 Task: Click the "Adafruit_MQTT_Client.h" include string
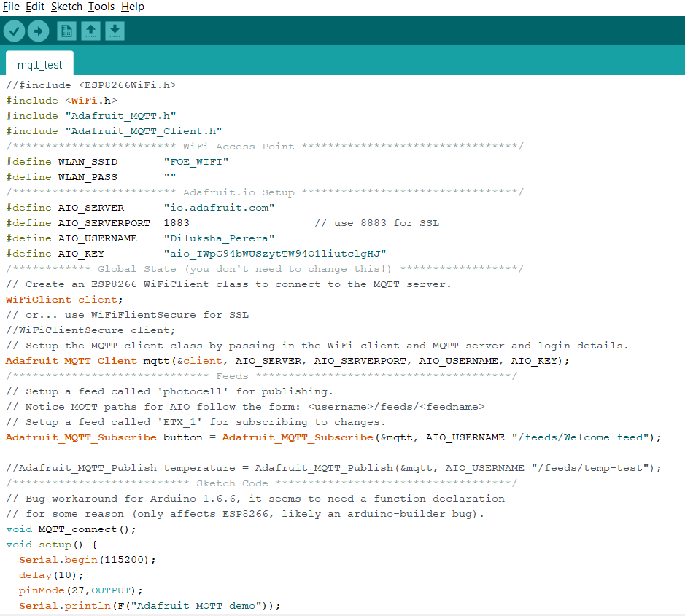tap(143, 131)
